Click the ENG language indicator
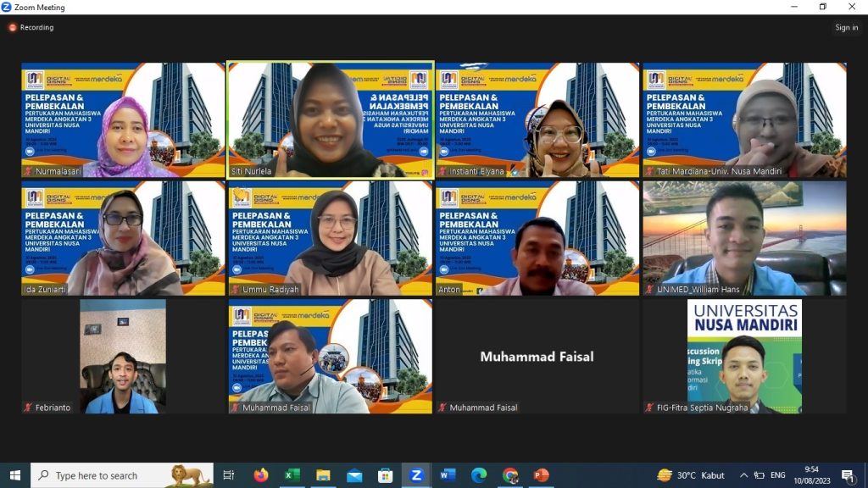This screenshot has width=868, height=488. pos(778,475)
